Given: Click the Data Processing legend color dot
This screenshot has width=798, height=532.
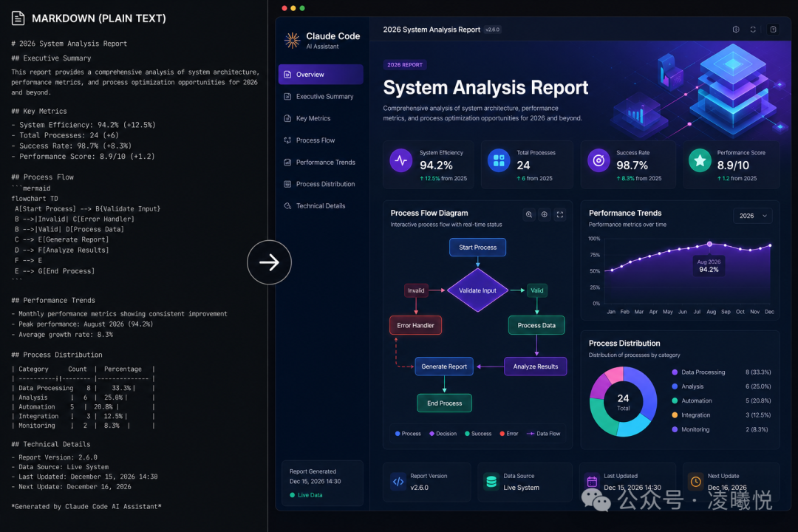Looking at the screenshot, I should point(675,372).
